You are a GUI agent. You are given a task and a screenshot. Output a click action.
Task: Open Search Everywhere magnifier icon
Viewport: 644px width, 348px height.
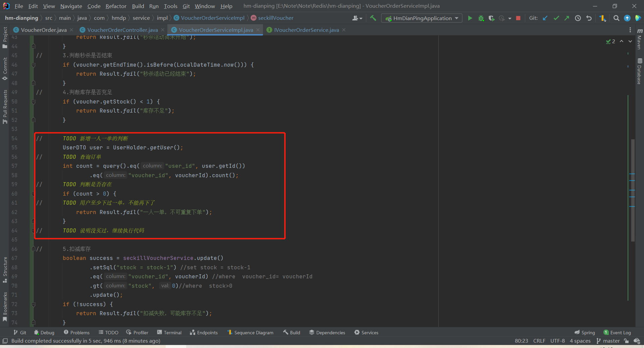coord(616,18)
